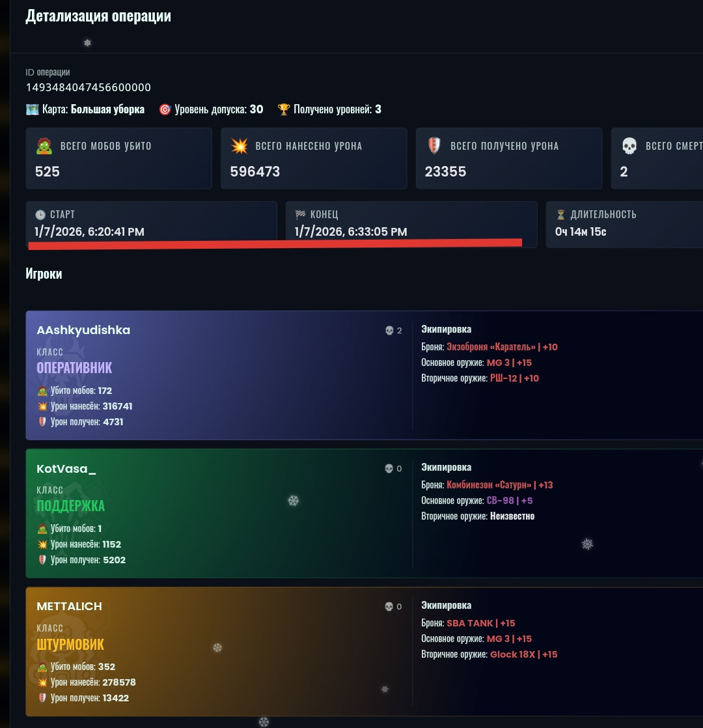Click the clock icon next to СТАРТ

click(x=40, y=214)
